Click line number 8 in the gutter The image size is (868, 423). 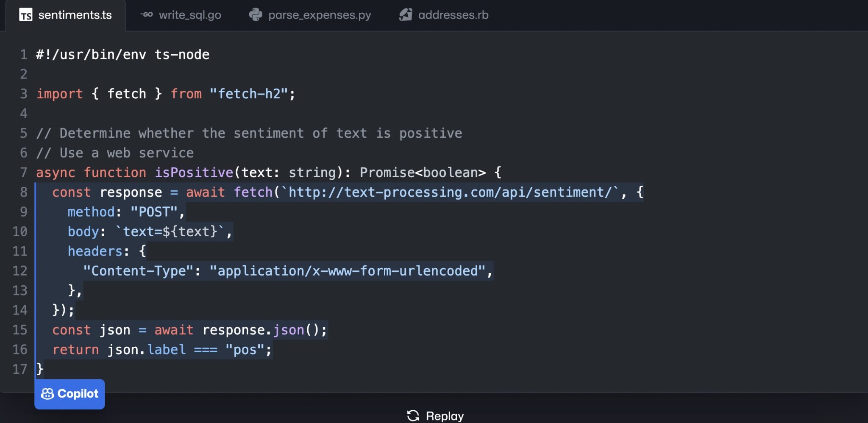24,192
